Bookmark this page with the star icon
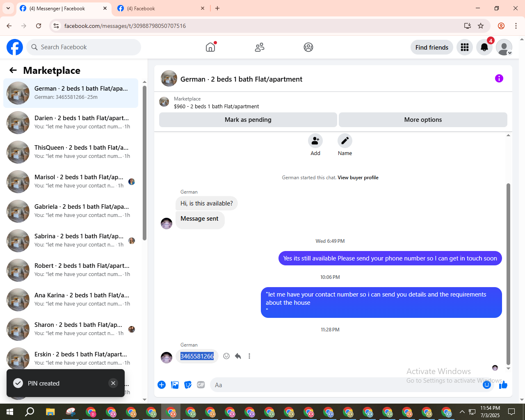This screenshot has height=420, width=525. coord(481,26)
